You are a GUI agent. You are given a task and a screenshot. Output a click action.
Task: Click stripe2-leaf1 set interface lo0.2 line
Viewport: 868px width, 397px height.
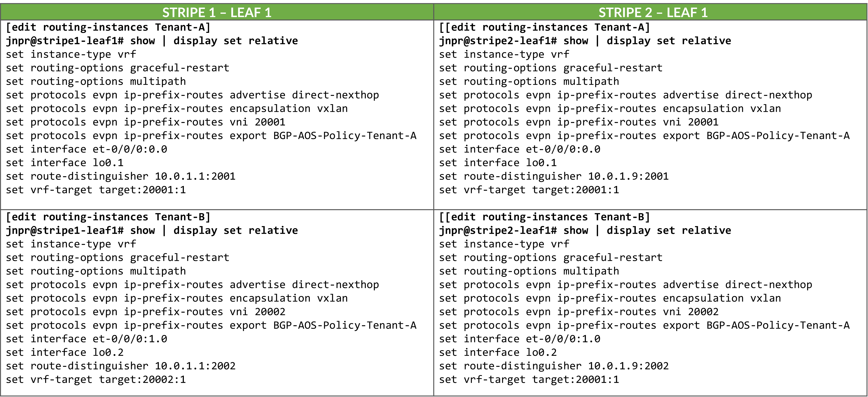(x=498, y=352)
